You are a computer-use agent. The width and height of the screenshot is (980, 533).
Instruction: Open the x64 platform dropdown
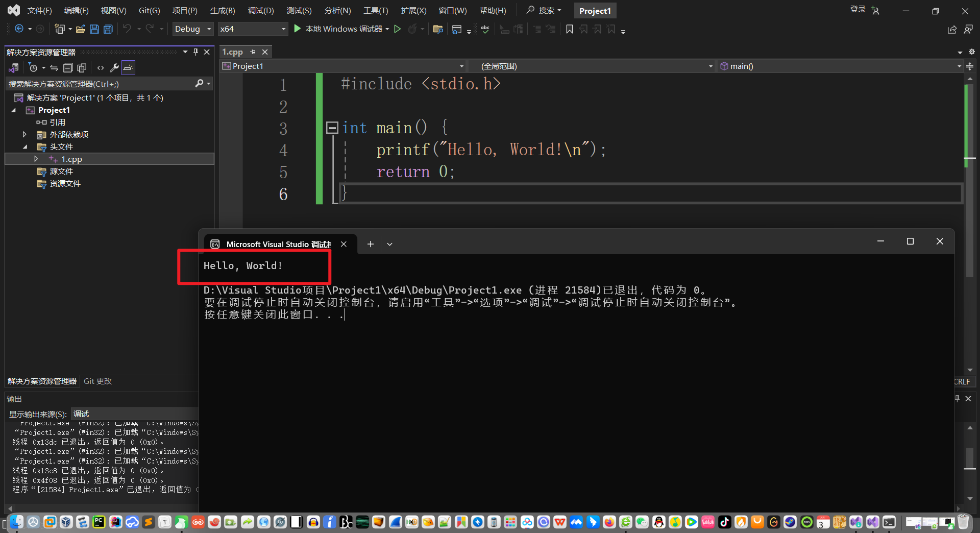253,29
